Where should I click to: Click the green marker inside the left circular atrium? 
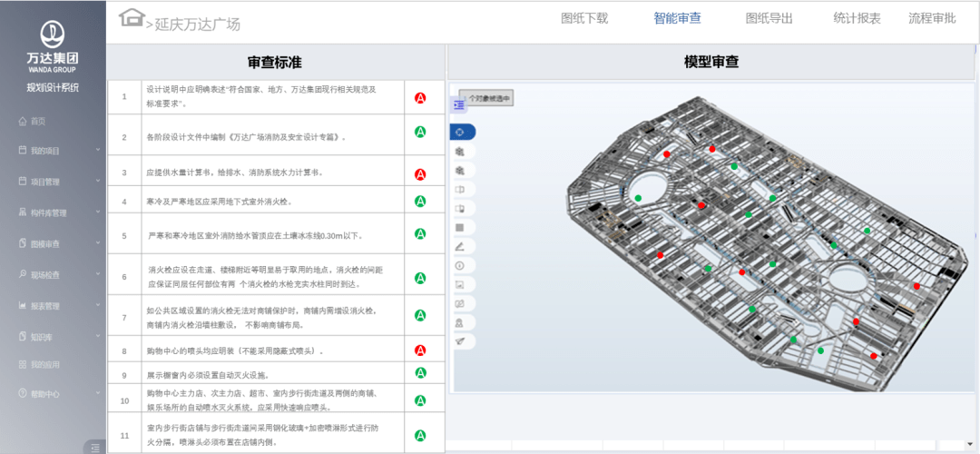[638, 198]
